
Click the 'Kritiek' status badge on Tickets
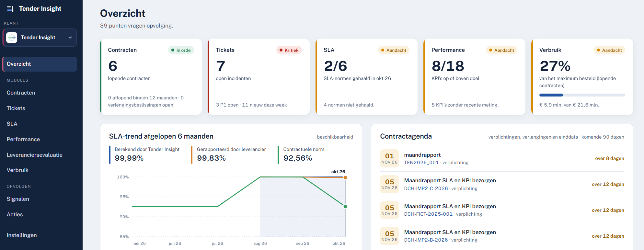click(x=289, y=50)
